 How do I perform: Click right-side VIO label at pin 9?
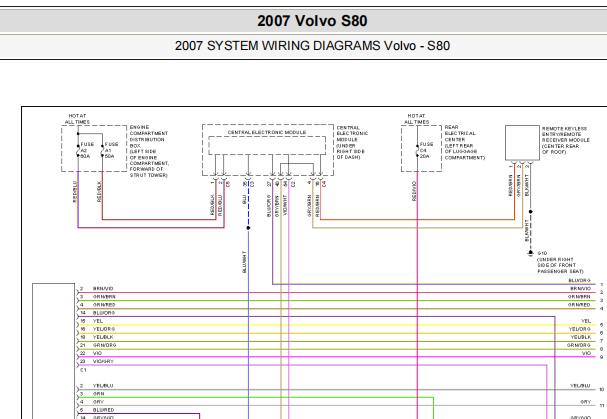pyautogui.click(x=586, y=354)
